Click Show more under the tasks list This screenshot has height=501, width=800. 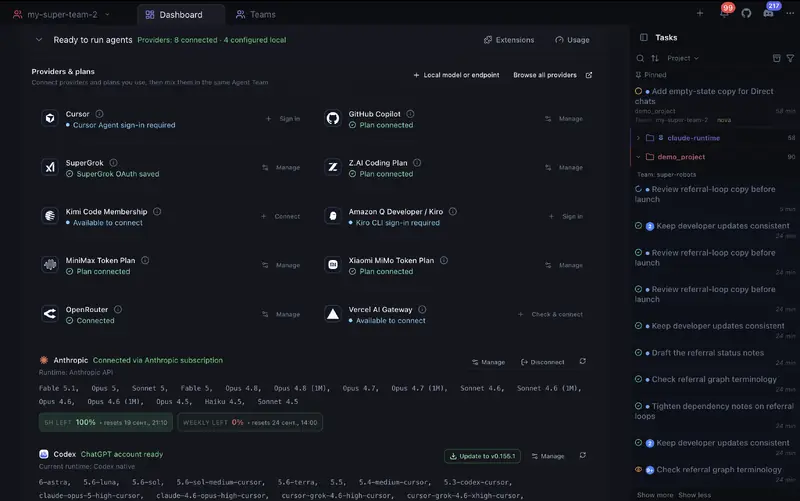pyautogui.click(x=655, y=495)
